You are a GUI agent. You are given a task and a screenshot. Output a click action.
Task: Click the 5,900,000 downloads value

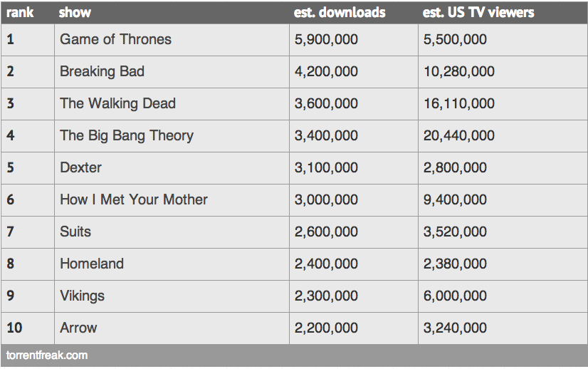tap(326, 39)
